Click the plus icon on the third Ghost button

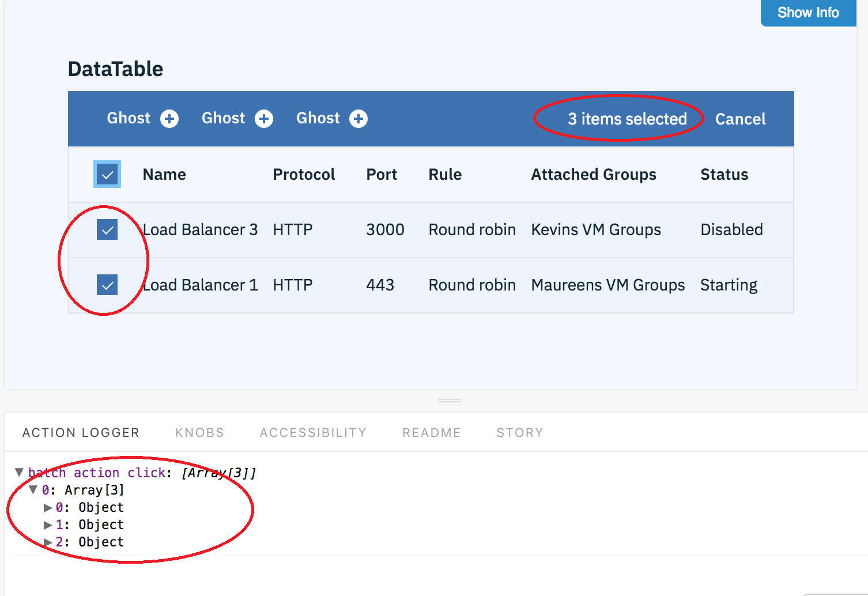[x=358, y=118]
